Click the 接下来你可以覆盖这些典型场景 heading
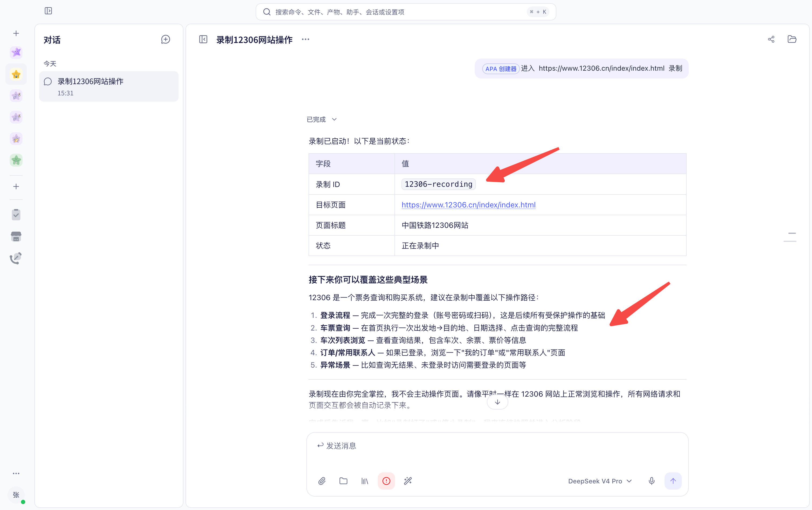Screen dimensions: 812x510 [368, 280]
